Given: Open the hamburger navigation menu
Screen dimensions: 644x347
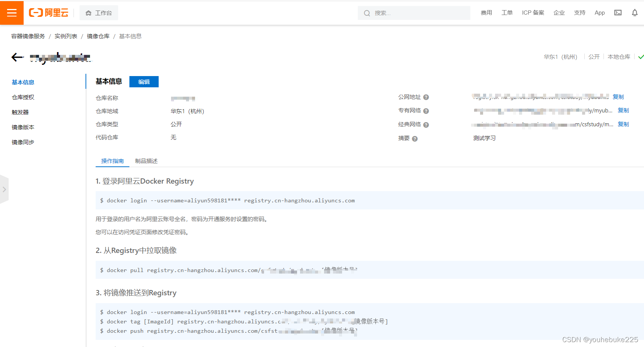Looking at the screenshot, I should coord(12,13).
